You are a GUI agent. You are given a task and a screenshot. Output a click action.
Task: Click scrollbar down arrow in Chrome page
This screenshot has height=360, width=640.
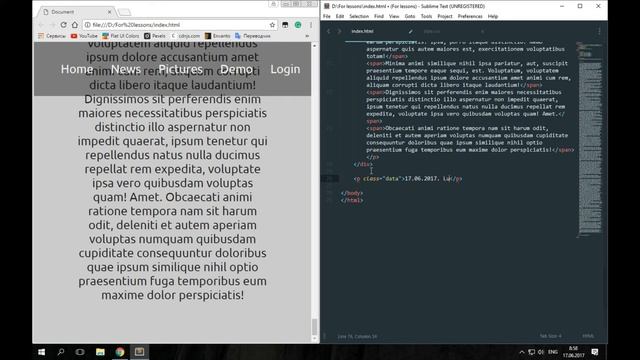point(314,339)
